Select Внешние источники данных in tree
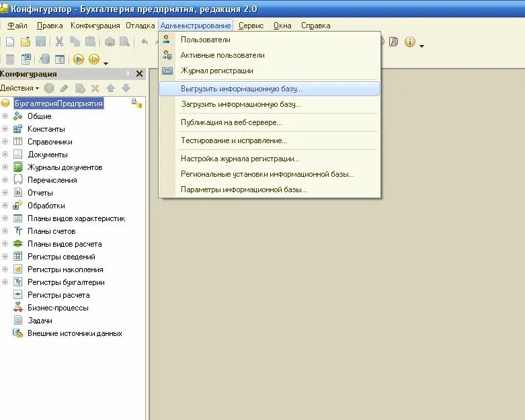The image size is (525, 420). pos(75,333)
